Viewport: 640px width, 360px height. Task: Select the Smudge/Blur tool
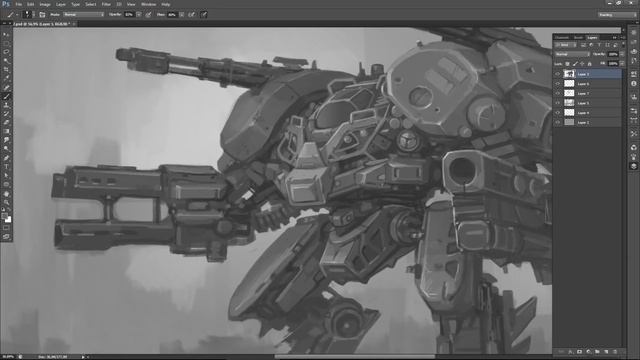[6, 140]
